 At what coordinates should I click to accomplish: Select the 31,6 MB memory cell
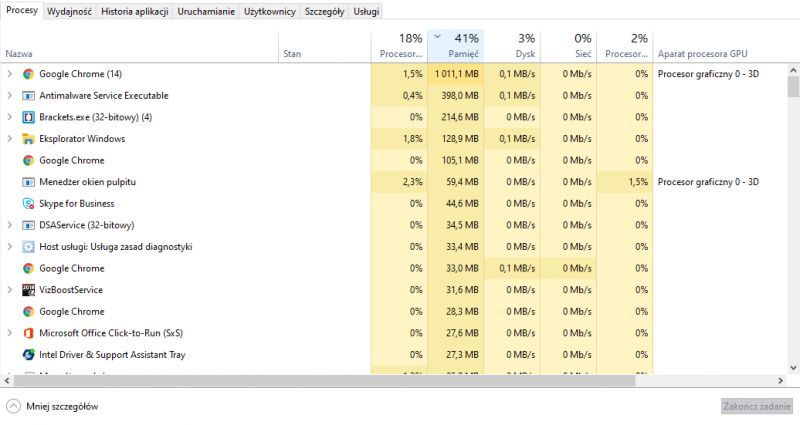pyautogui.click(x=456, y=290)
